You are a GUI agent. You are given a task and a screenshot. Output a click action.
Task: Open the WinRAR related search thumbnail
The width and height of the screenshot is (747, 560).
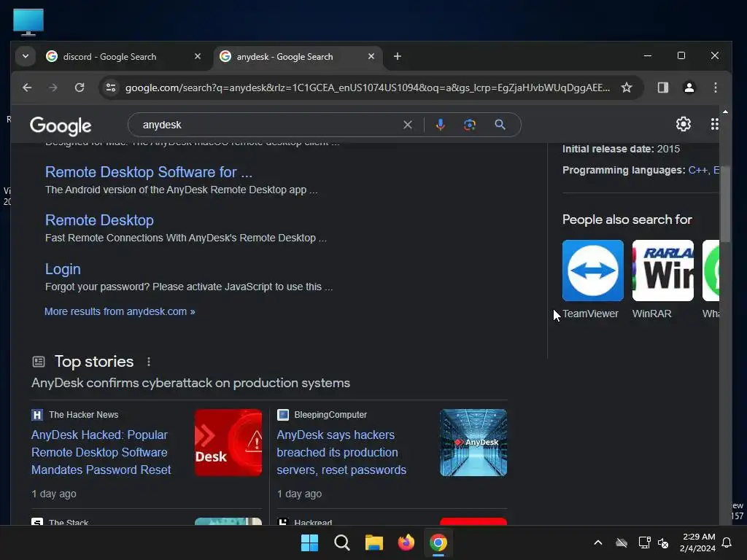coord(662,271)
